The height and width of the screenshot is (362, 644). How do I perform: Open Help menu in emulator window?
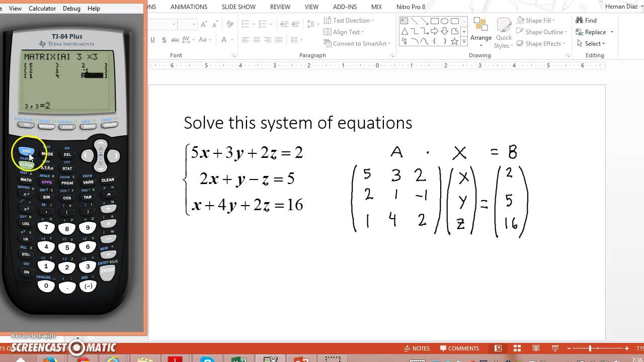point(94,9)
